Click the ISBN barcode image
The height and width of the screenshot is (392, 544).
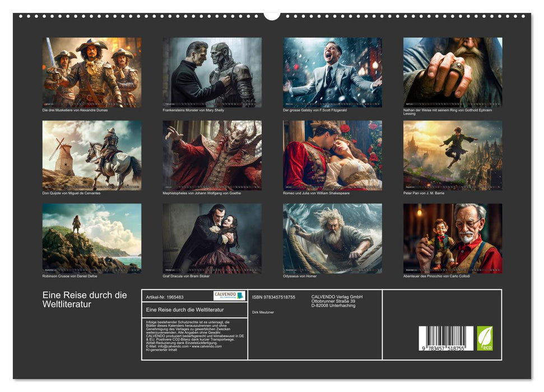(445, 339)
